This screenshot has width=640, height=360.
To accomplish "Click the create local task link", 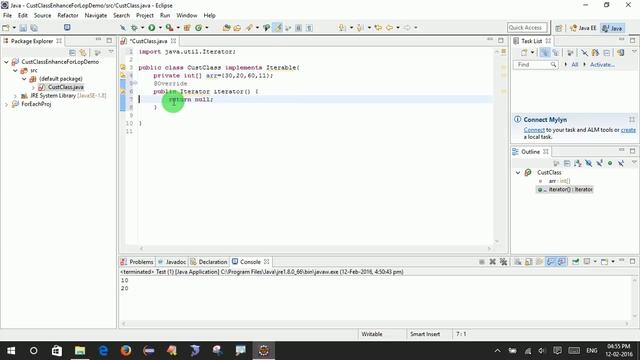I will click(628, 130).
